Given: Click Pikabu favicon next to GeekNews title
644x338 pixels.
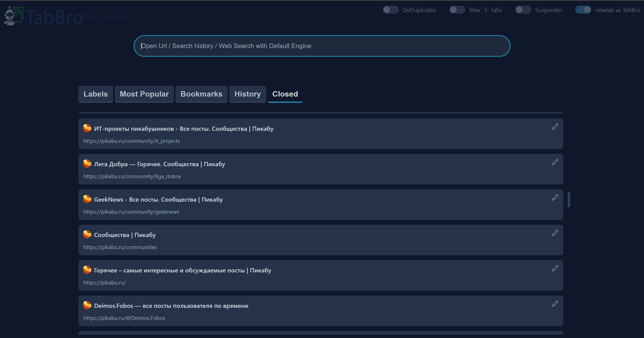Looking at the screenshot, I should [x=87, y=199].
